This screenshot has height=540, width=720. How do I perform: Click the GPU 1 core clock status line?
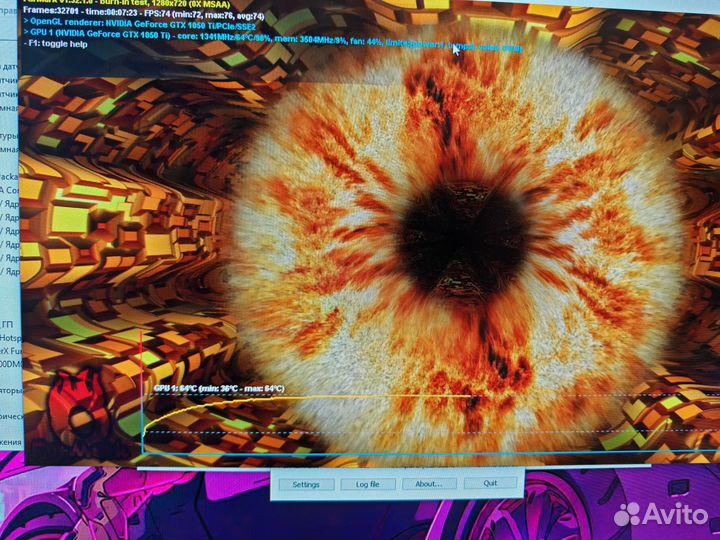(x=272, y=39)
